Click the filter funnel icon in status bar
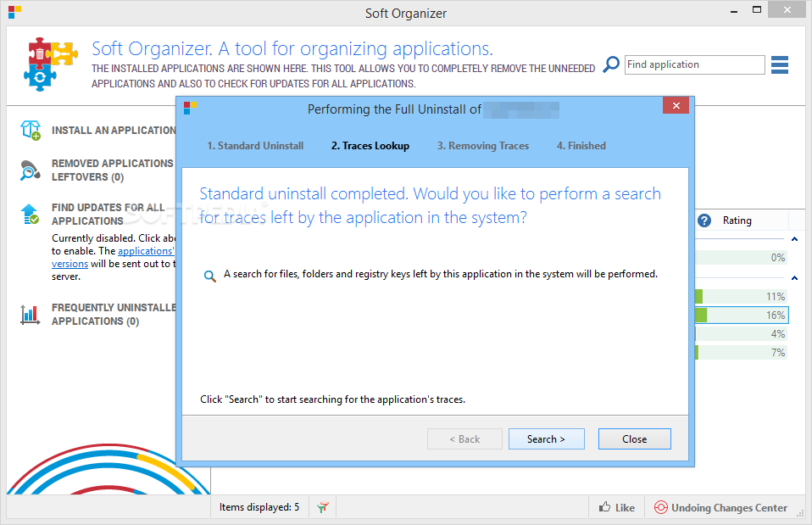Viewport: 812px width, 525px height. [x=323, y=507]
